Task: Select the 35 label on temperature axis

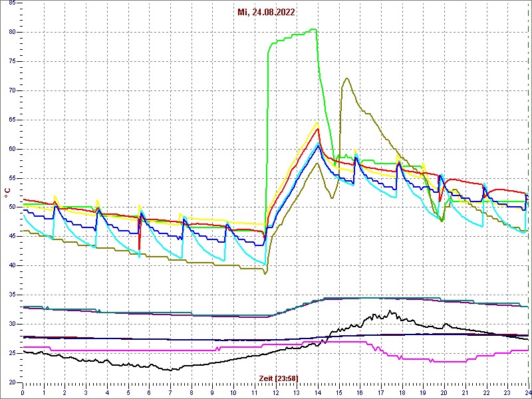Action: click(12, 295)
